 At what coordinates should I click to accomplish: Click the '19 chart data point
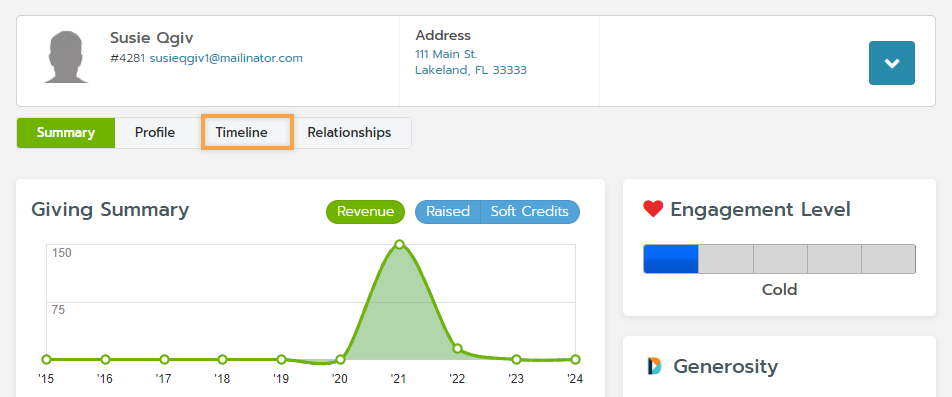tap(281, 359)
